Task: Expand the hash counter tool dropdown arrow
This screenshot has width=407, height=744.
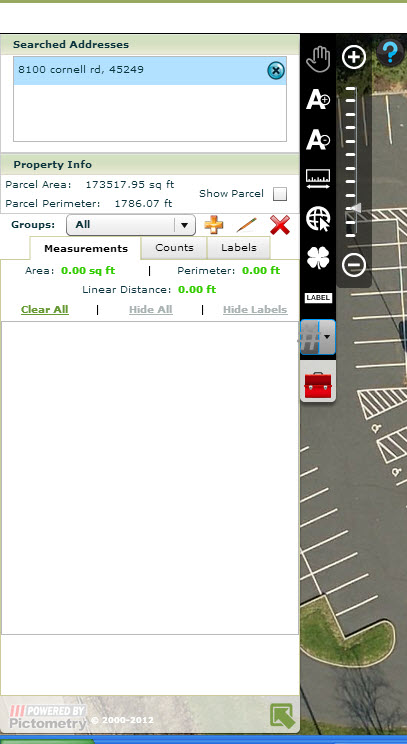Action: (327, 337)
